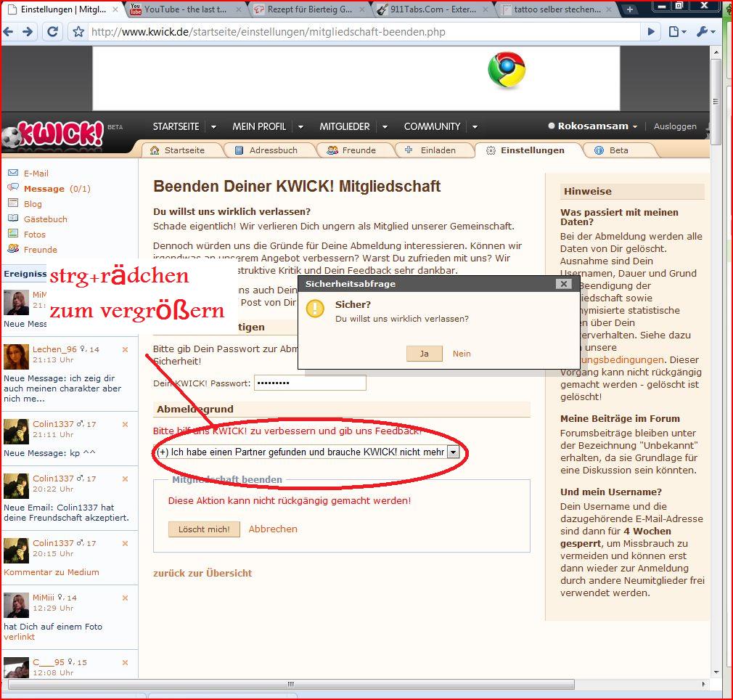
Task: Go forward with the browser forward arrow
Action: [x=28, y=32]
